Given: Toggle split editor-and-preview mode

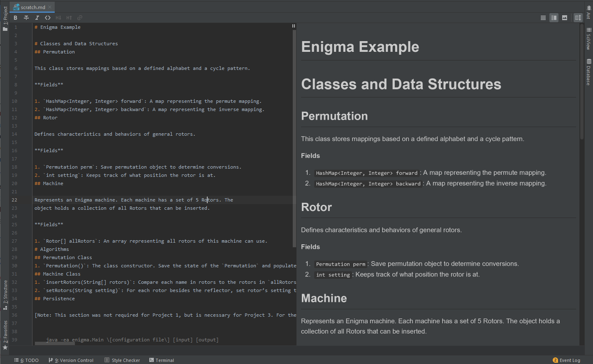Looking at the screenshot, I should pos(554,18).
